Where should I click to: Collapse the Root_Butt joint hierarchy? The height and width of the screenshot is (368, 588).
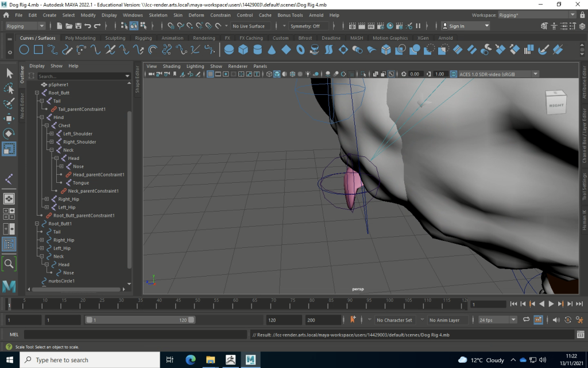(x=36, y=93)
